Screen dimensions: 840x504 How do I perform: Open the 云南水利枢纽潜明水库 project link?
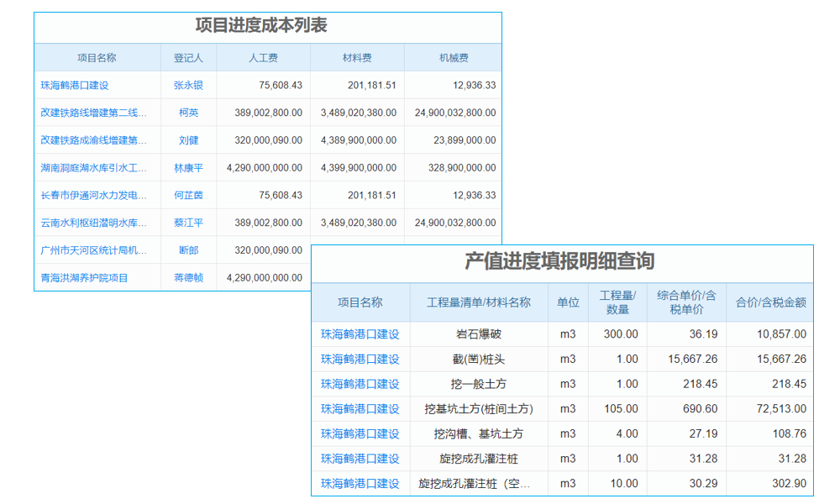tap(95, 223)
